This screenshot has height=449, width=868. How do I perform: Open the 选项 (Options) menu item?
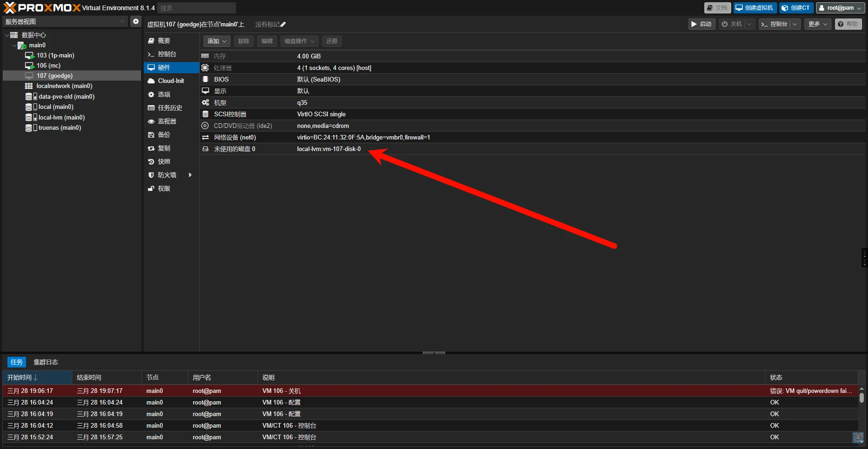pyautogui.click(x=164, y=95)
